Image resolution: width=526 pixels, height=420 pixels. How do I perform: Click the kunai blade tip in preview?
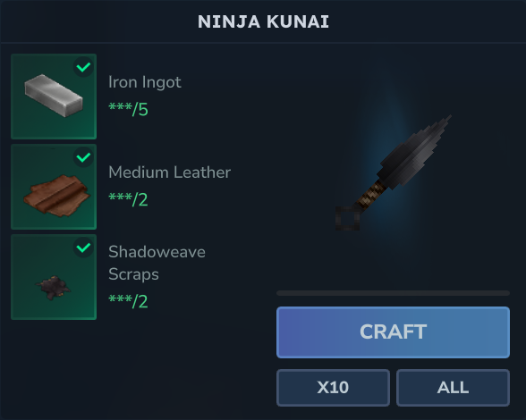pyautogui.click(x=447, y=120)
